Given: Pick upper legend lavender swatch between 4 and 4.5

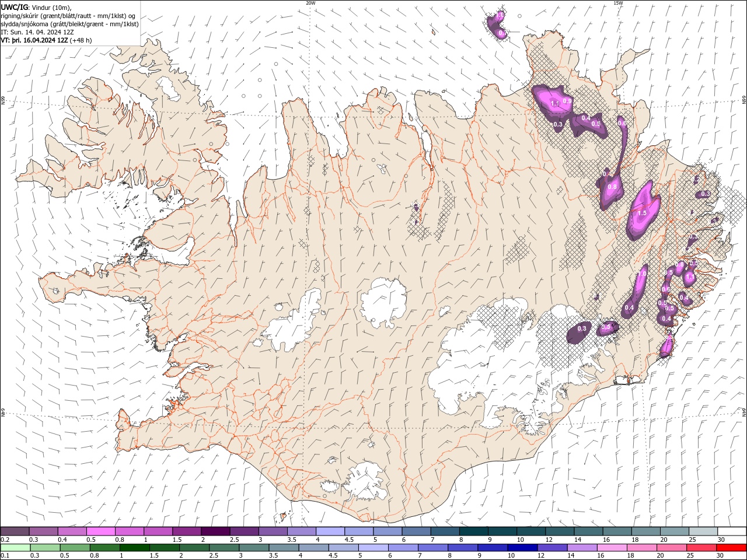Looking at the screenshot, I should tap(330, 531).
